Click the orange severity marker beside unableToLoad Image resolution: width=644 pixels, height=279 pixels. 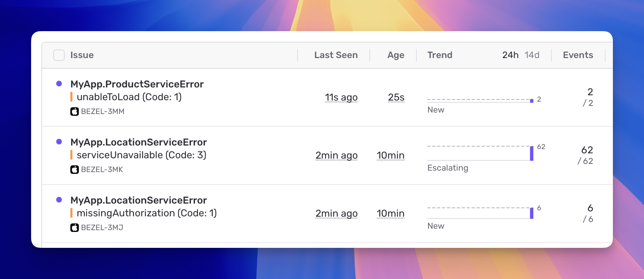coord(72,96)
